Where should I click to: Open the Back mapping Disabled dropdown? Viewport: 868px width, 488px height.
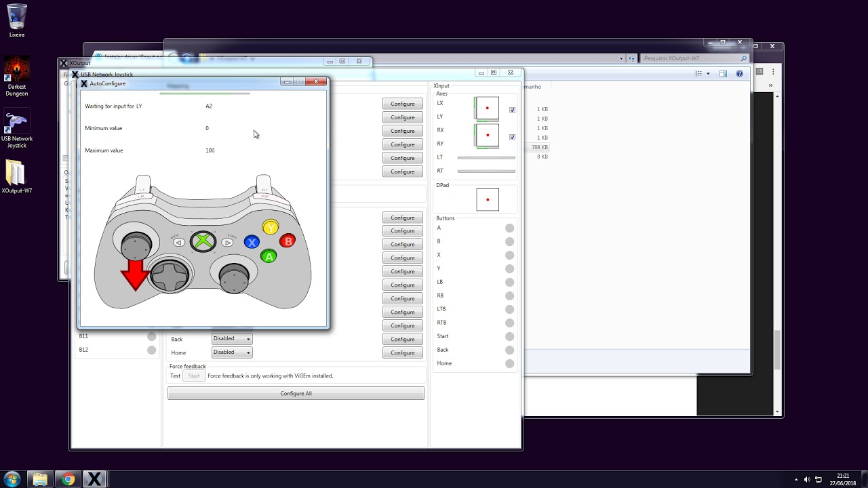(232, 339)
